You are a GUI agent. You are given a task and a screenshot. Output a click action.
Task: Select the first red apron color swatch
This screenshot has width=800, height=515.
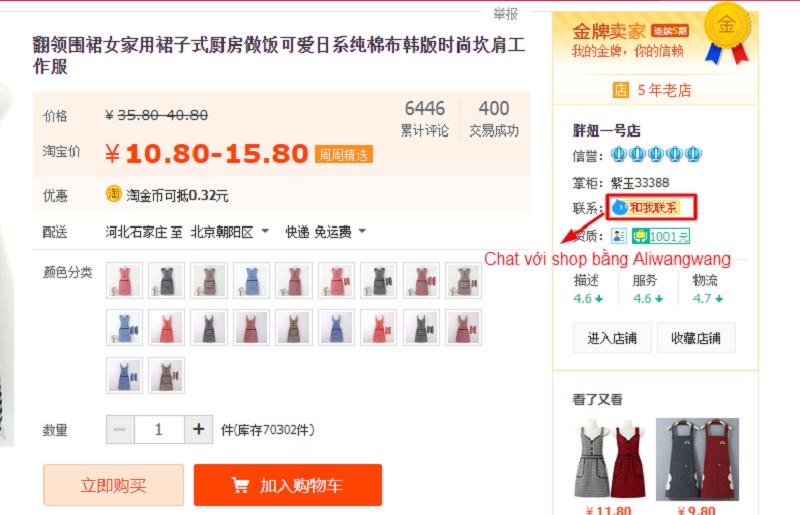coord(124,280)
